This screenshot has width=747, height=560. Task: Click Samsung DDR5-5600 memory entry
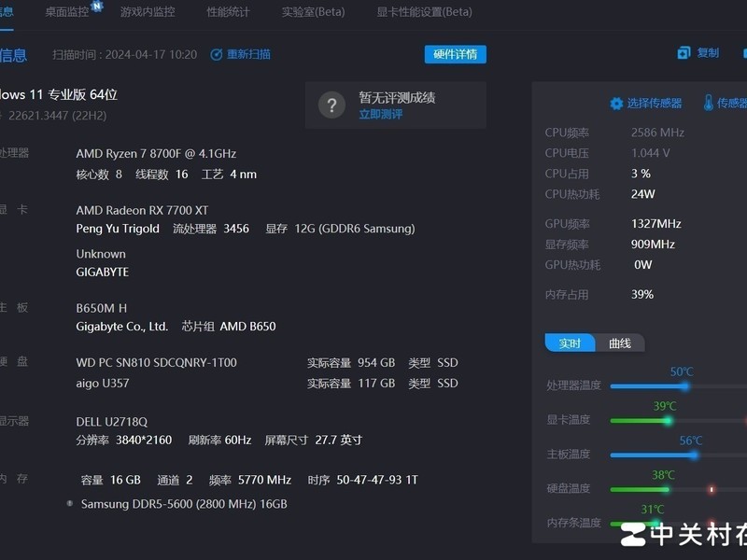[x=184, y=504]
